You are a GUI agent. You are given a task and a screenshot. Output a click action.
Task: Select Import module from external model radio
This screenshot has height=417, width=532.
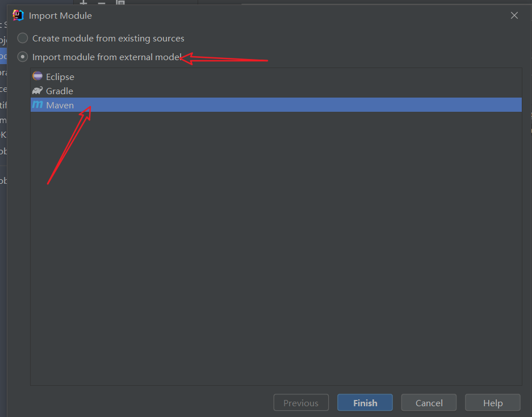(23, 57)
